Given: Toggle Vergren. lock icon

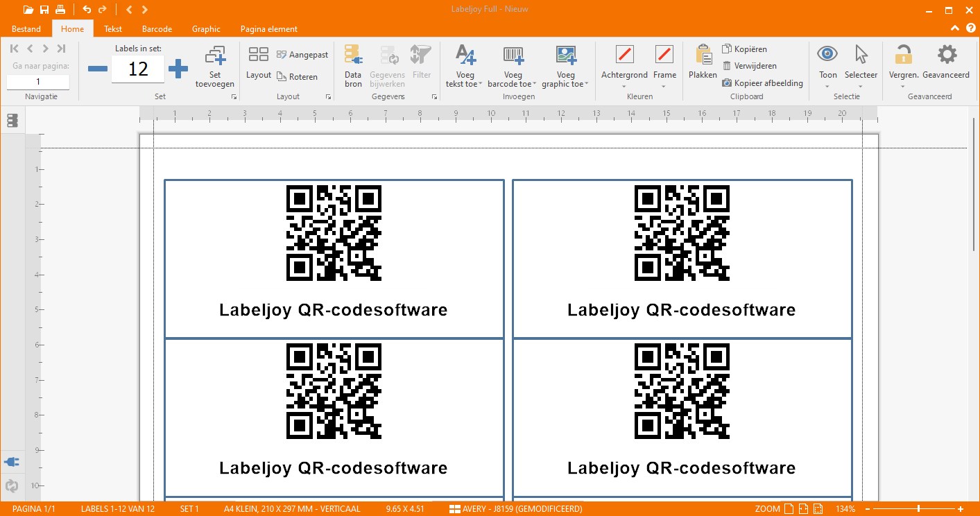Looking at the screenshot, I should [903, 54].
